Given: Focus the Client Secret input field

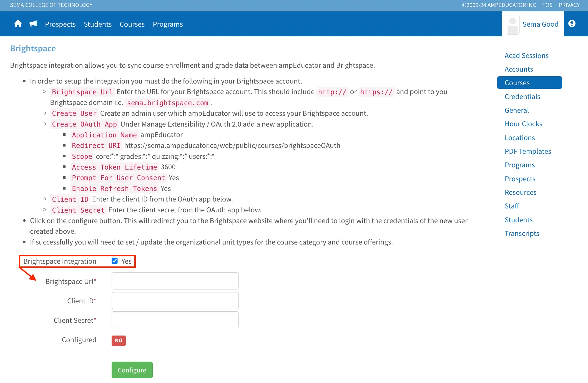Looking at the screenshot, I should click(175, 320).
